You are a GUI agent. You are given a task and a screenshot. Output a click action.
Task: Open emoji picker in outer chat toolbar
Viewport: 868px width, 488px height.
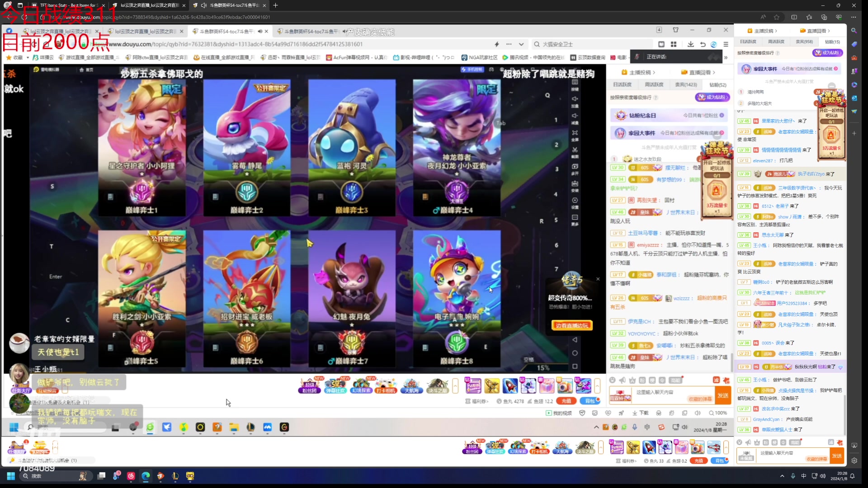[x=740, y=442]
